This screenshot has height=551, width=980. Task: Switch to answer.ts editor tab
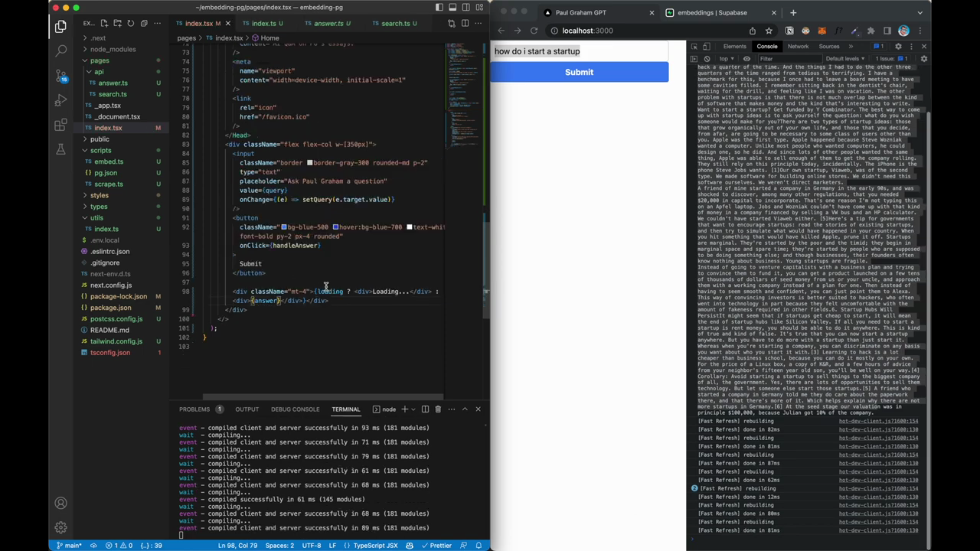tap(328, 24)
